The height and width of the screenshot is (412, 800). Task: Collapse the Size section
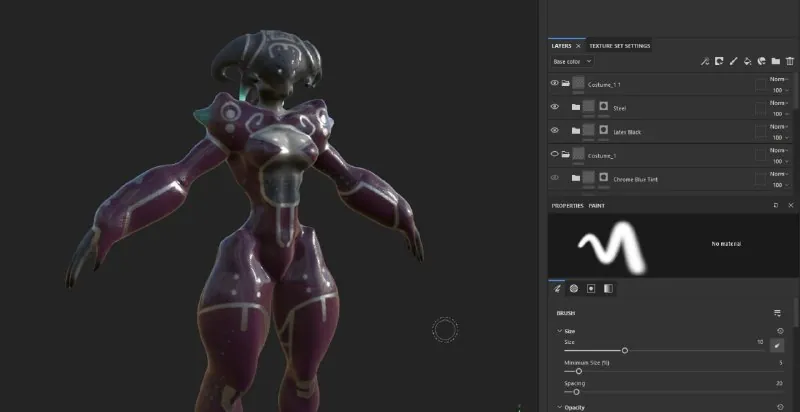(x=560, y=331)
